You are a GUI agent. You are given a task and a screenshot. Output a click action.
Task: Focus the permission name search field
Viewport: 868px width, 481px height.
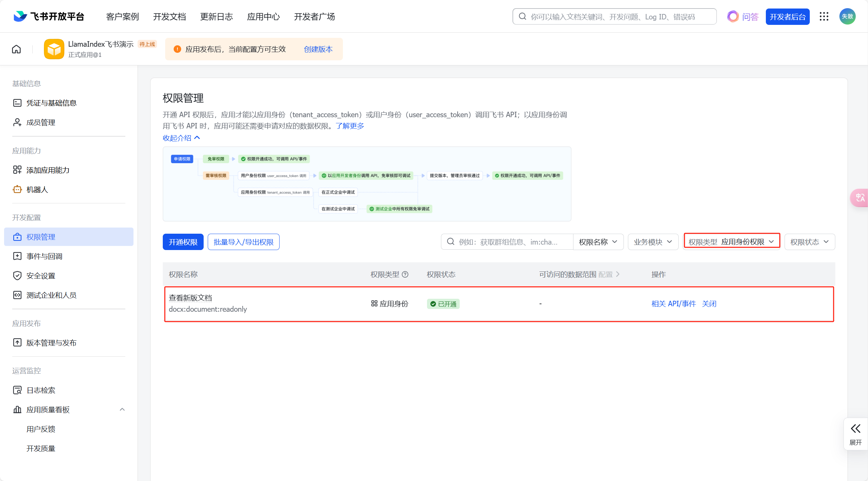tap(507, 242)
